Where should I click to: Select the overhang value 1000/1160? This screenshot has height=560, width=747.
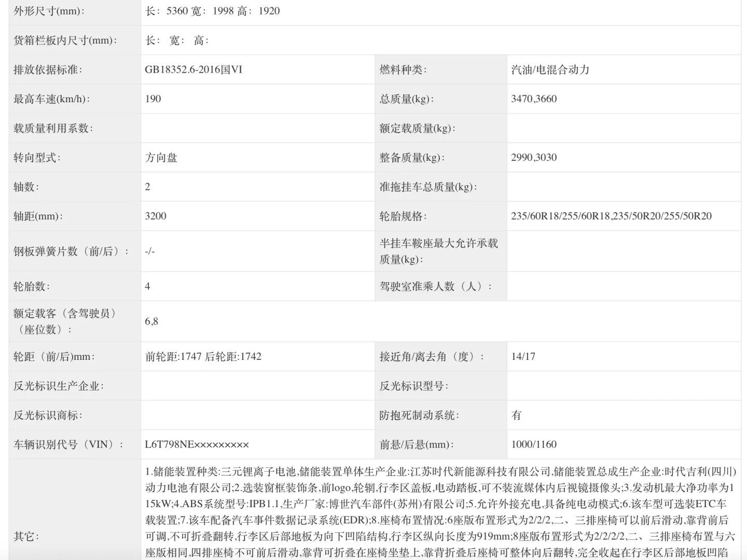click(534, 445)
